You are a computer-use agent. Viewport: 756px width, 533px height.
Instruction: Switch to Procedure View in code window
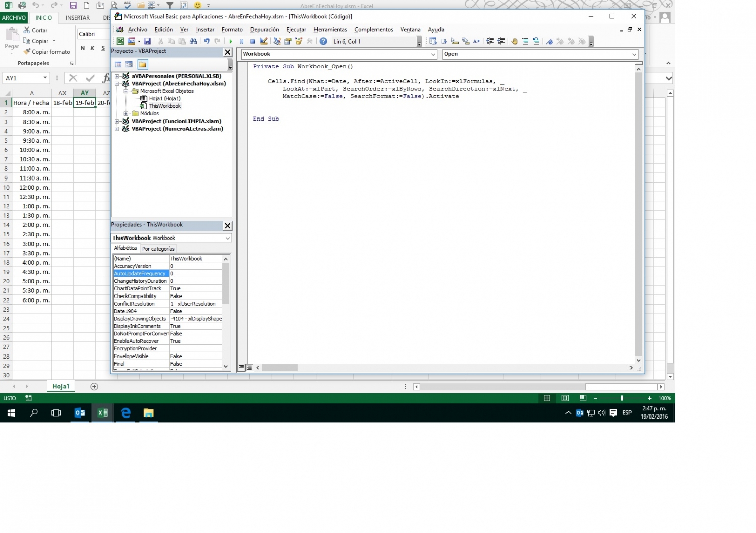click(x=241, y=368)
